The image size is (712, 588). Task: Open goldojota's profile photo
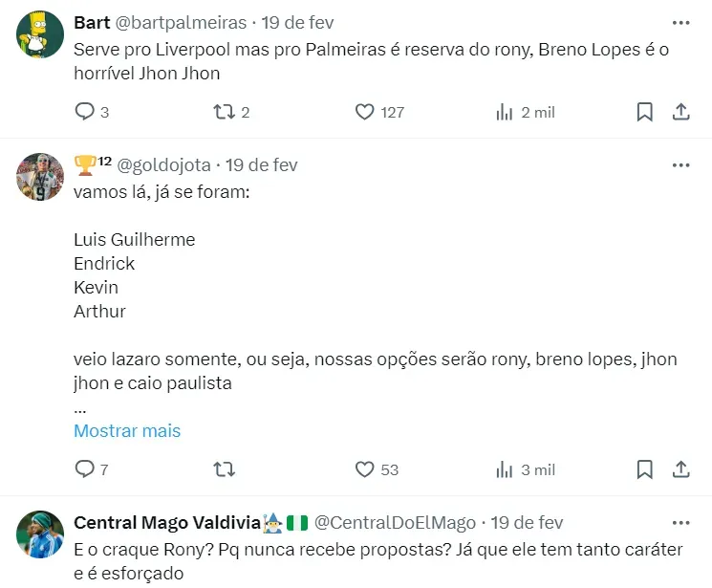(x=40, y=176)
